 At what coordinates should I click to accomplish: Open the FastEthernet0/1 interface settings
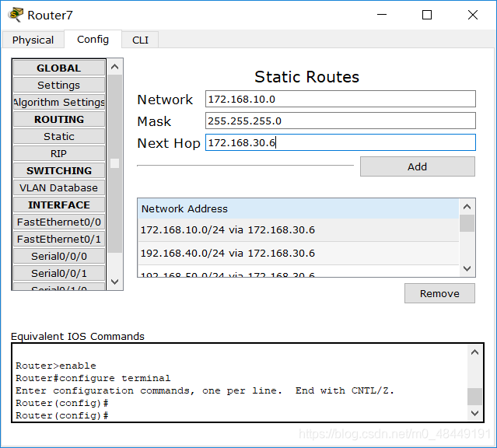tap(59, 239)
